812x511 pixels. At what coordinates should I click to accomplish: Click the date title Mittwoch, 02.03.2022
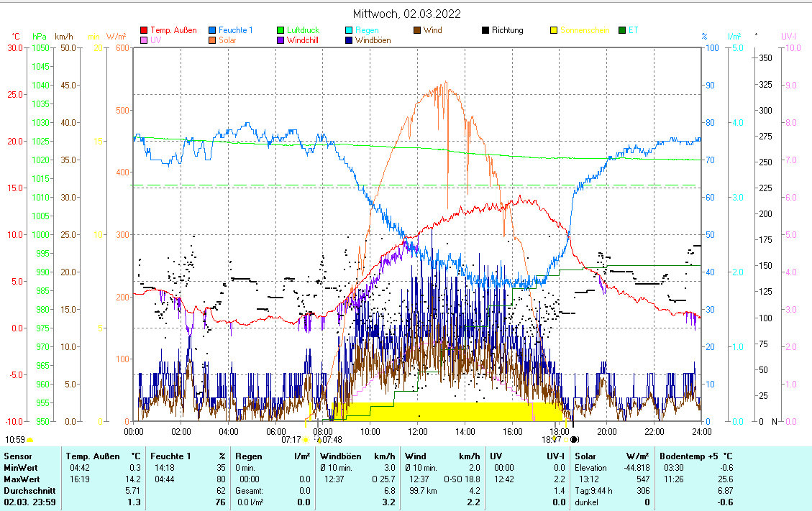(x=406, y=14)
